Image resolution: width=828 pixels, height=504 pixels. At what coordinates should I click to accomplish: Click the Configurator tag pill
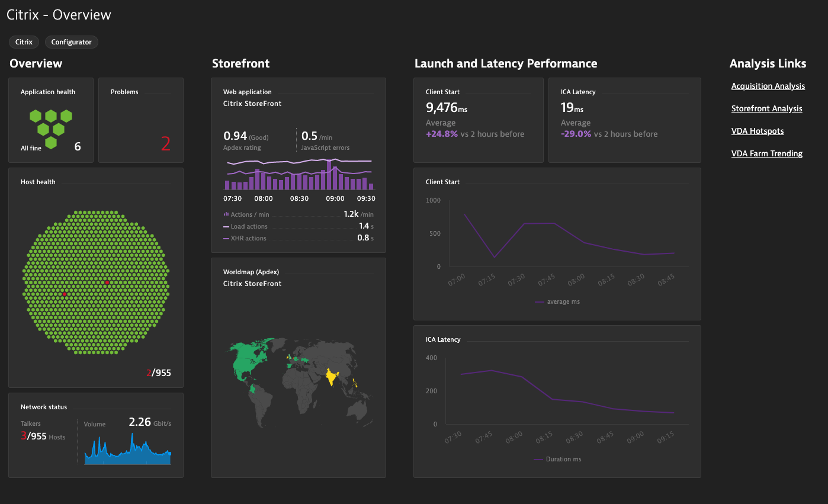(x=72, y=42)
